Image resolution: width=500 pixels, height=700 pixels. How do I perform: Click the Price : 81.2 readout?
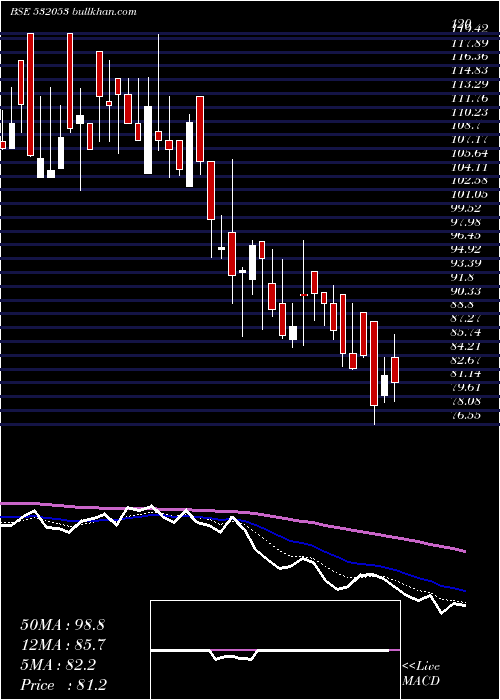pyautogui.click(x=64, y=685)
